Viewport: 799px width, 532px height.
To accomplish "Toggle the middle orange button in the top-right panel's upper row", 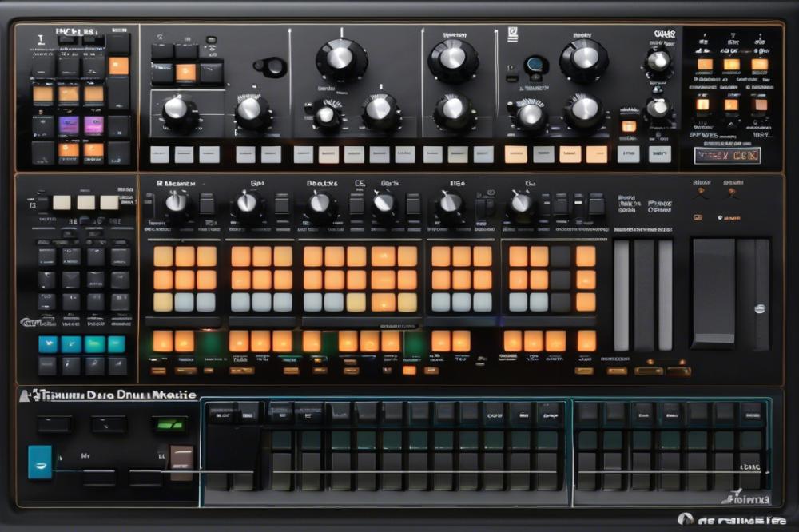I will coord(731,64).
